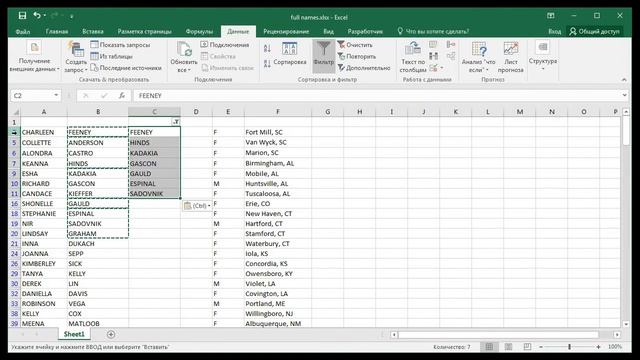Click Показать запросы in ribbon
Viewport: 640px width, 360px height.
(120, 44)
